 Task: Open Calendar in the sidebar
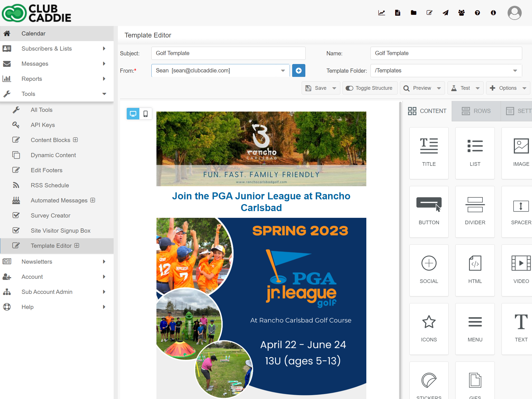pos(57,34)
